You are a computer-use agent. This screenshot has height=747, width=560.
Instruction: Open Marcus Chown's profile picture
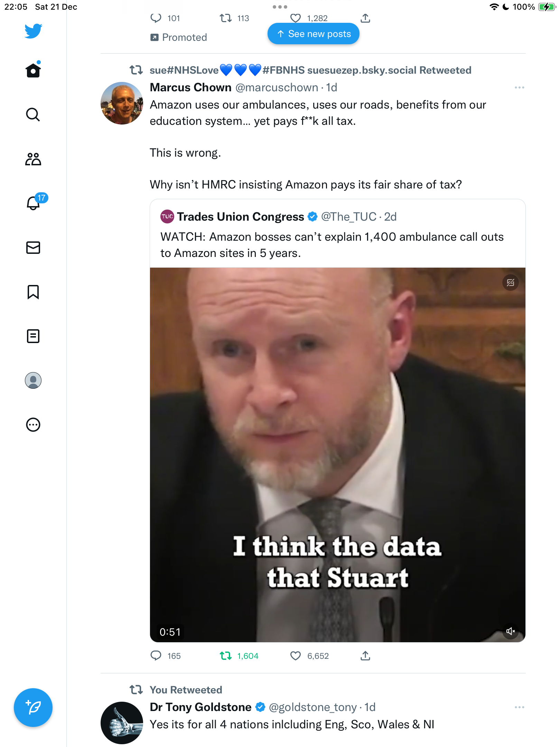pos(122,103)
